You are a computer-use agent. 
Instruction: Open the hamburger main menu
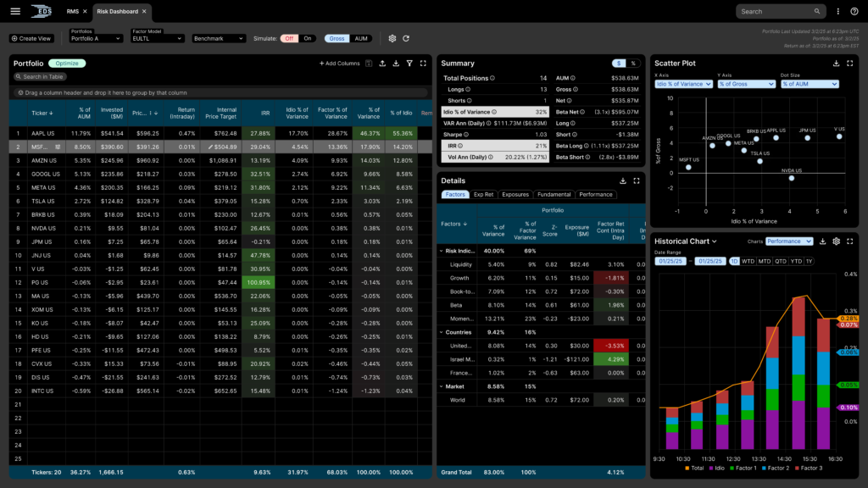pos(15,11)
